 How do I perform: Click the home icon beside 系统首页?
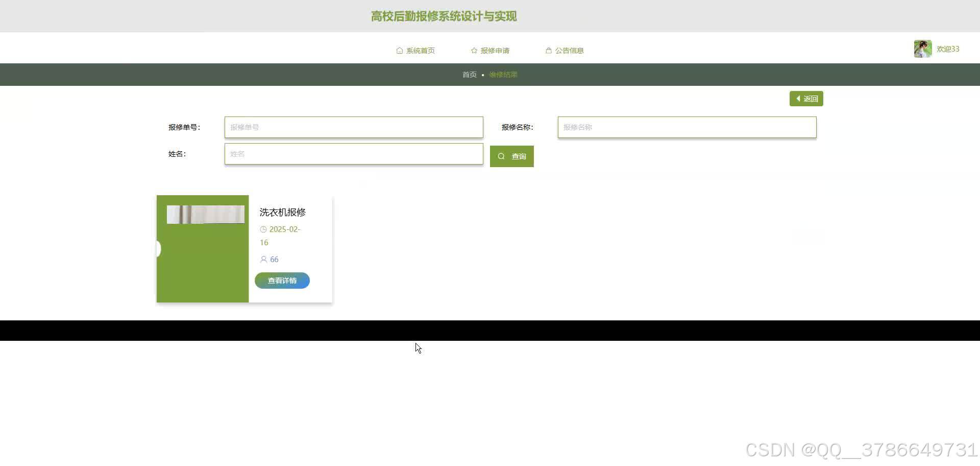click(400, 50)
